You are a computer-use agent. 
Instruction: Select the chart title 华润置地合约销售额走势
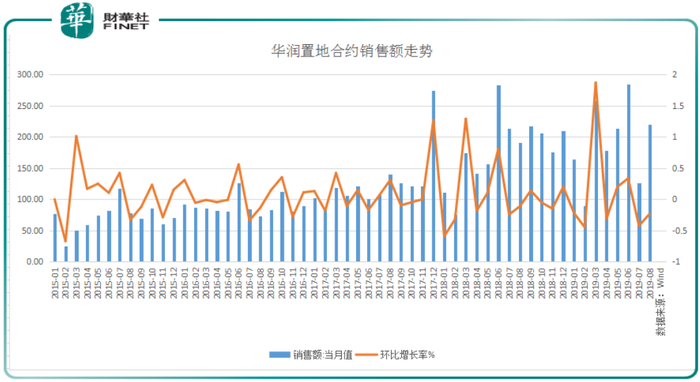click(352, 51)
